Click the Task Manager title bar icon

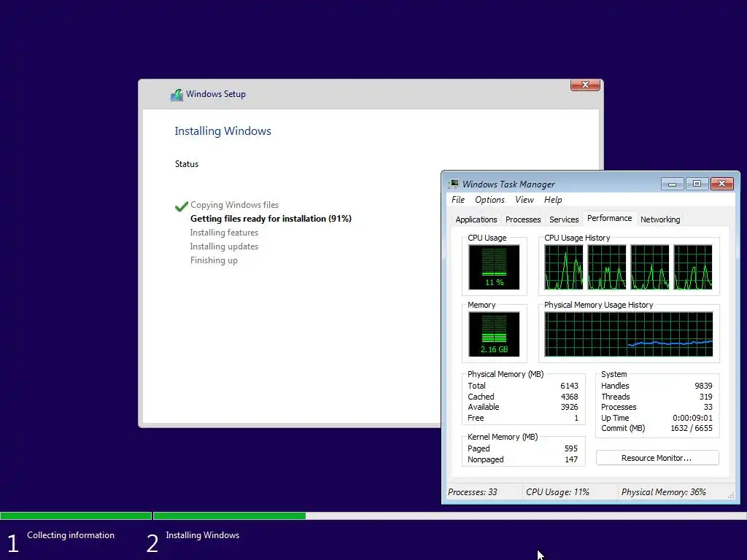click(x=454, y=184)
